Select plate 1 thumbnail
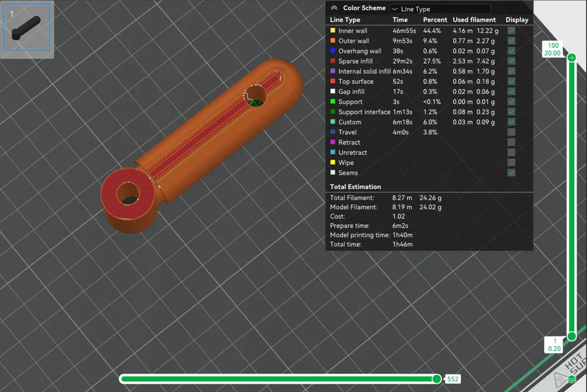 coord(26,27)
